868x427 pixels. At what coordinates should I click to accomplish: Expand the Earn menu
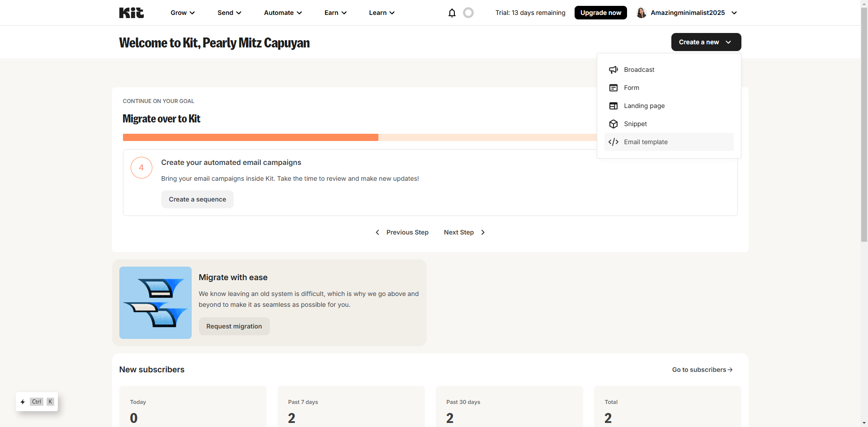tap(335, 13)
